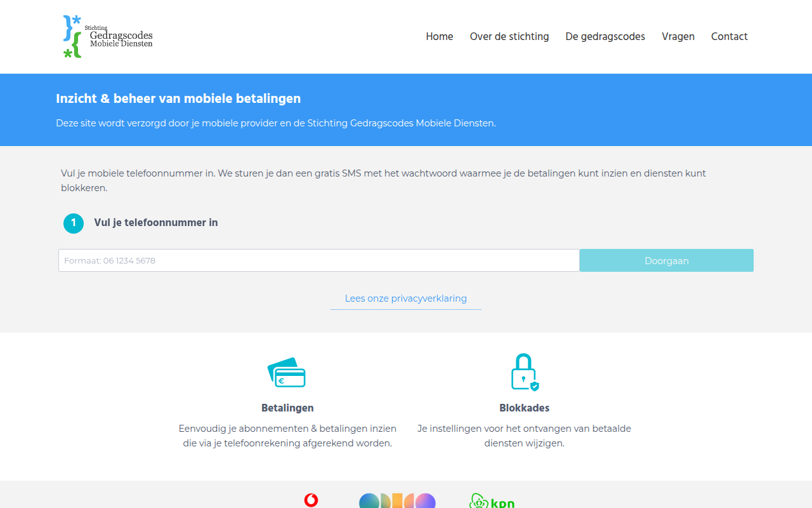Viewport: 812px width, 508px height.
Task: Click the Betalingen credit card icon
Action: click(287, 373)
